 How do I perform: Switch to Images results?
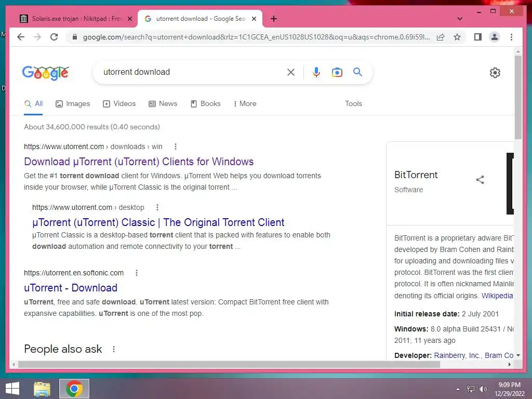tap(73, 104)
